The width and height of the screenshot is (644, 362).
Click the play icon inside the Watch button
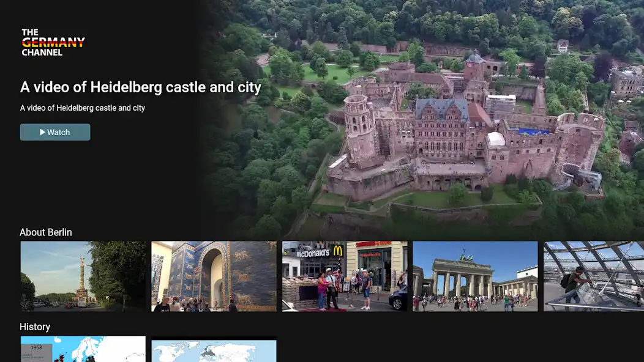(43, 131)
